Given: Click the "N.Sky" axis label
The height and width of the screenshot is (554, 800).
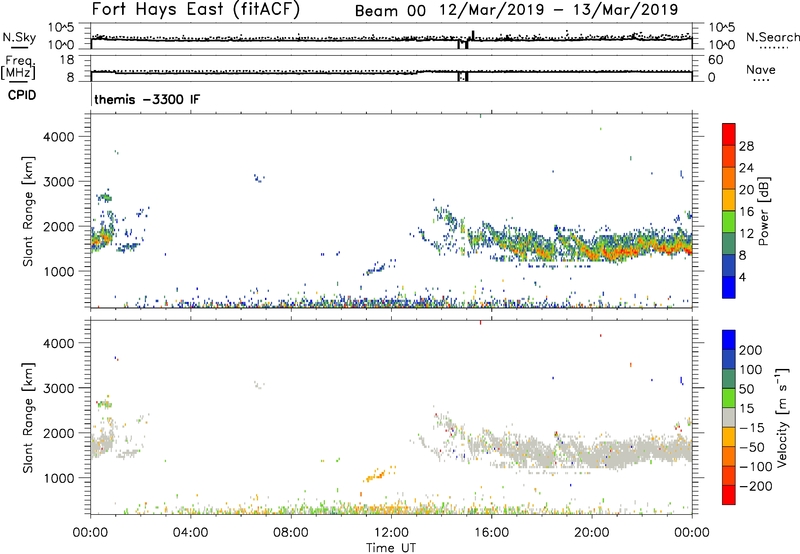Looking at the screenshot, I should 19,37.
